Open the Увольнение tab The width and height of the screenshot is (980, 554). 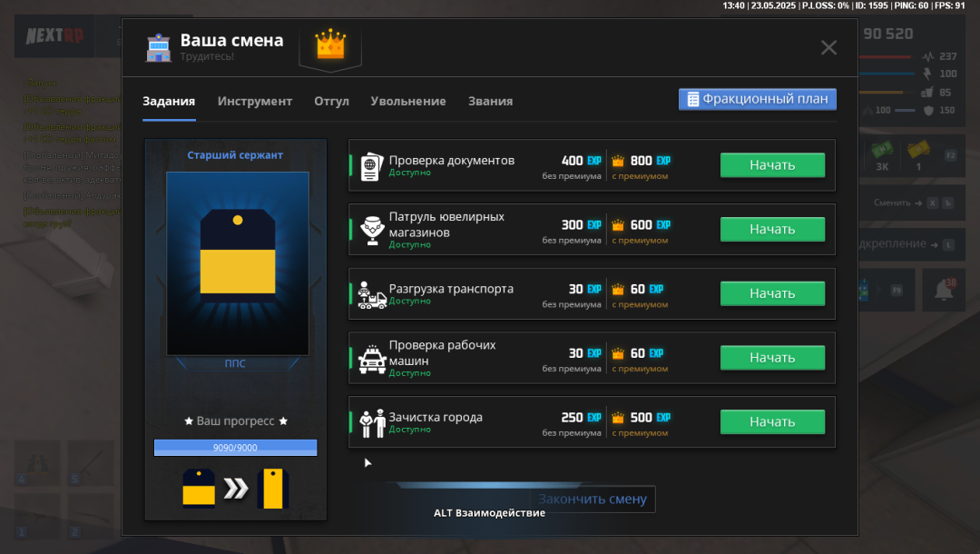tap(408, 101)
